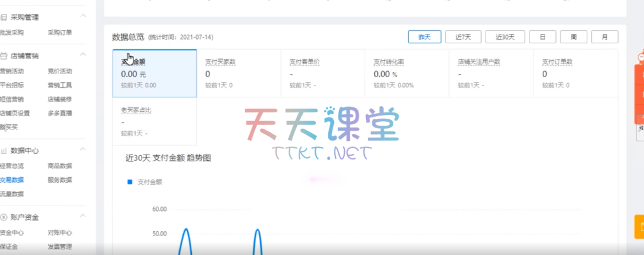Click the 数据中心 bar-chart icon in sidebar
Screen dimensions: 644x255
[4, 150]
